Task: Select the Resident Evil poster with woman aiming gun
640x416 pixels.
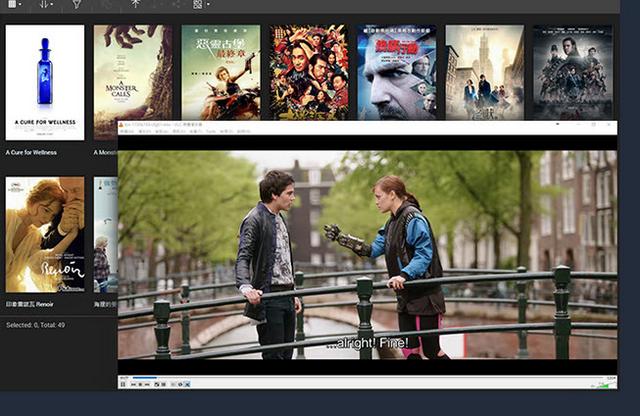Action: tap(221, 72)
